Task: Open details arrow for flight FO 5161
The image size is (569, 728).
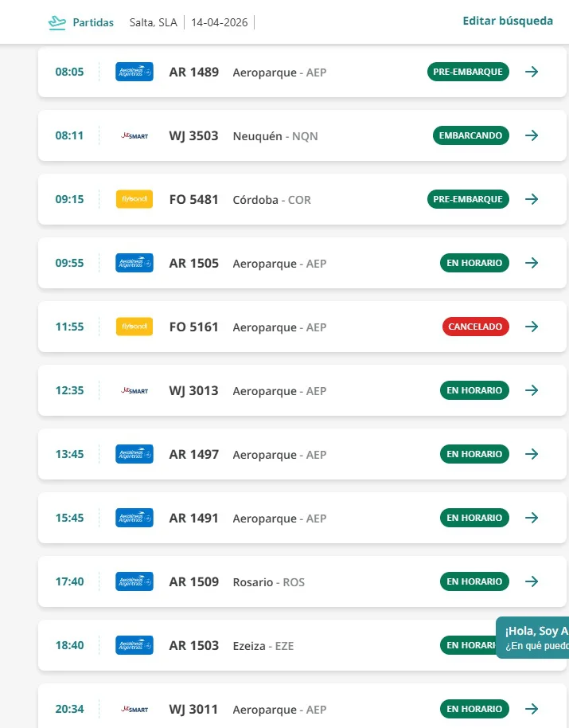Action: [x=532, y=327]
